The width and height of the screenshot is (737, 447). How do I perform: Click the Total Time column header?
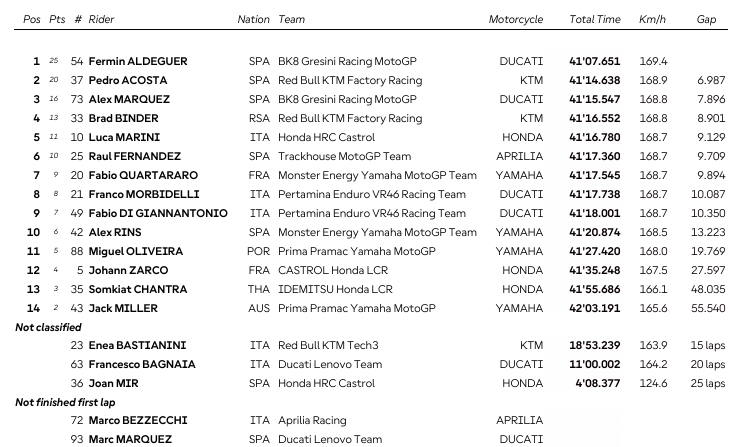click(x=595, y=19)
